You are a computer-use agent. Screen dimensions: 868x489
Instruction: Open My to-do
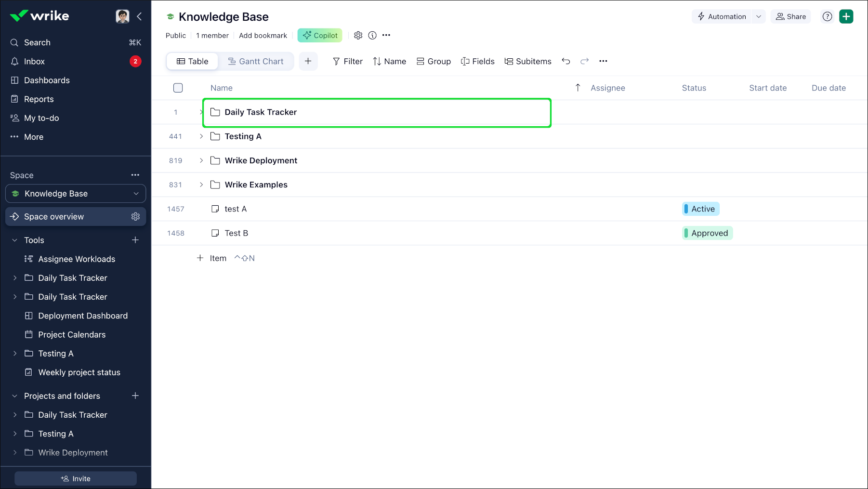pos(76,118)
